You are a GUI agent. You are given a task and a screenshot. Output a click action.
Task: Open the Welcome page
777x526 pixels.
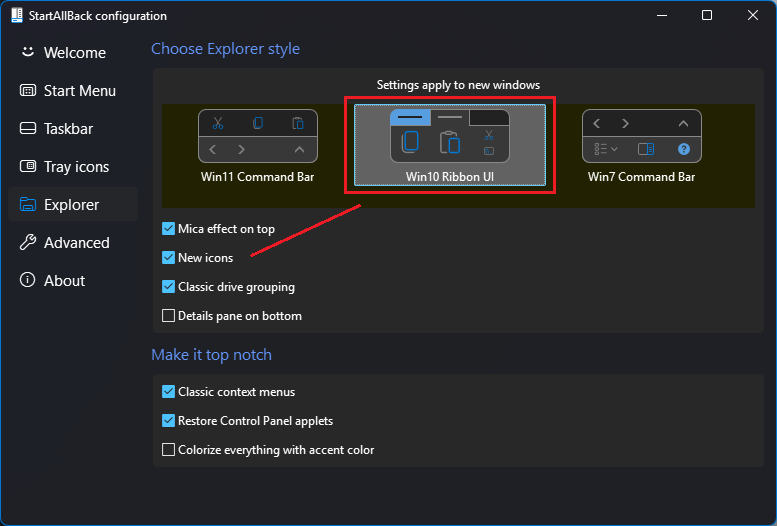(73, 53)
